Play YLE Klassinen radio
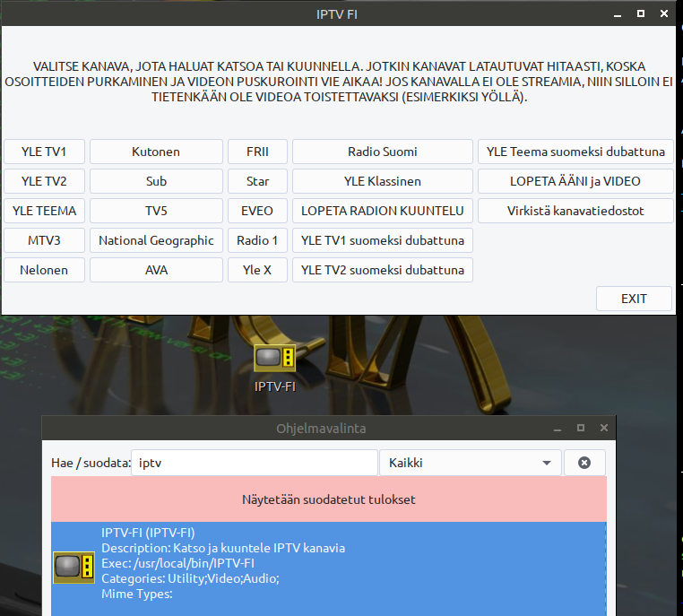683x616 pixels. pos(383,181)
